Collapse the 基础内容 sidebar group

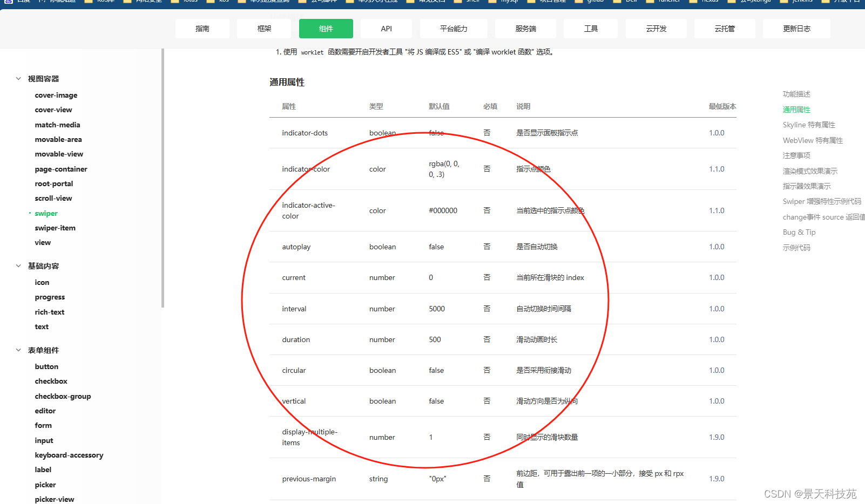tap(18, 266)
